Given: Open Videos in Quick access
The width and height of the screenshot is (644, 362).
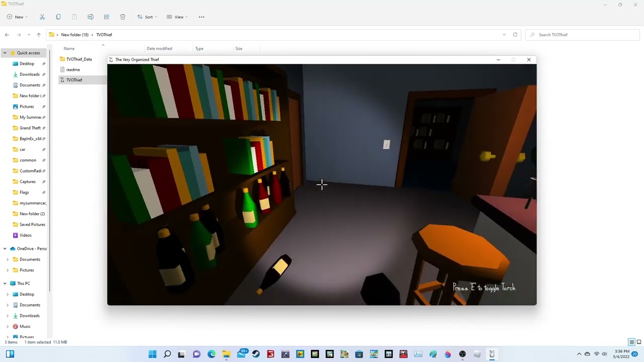Looking at the screenshot, I should click(25, 235).
